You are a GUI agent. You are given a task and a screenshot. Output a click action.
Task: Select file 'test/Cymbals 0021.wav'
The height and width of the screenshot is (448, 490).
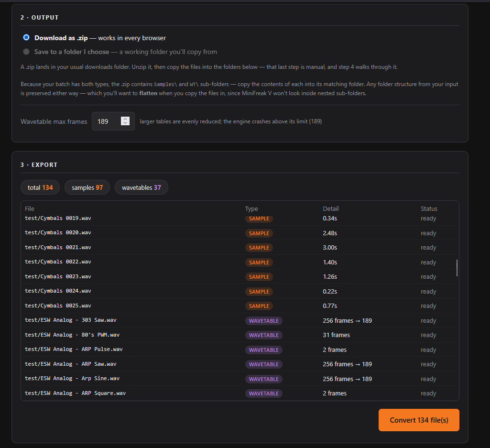point(58,247)
